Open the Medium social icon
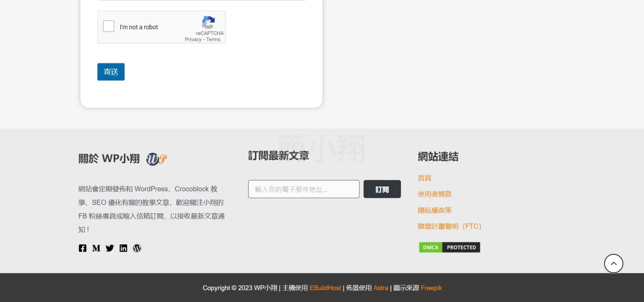This screenshot has height=302, width=644. [x=96, y=248]
